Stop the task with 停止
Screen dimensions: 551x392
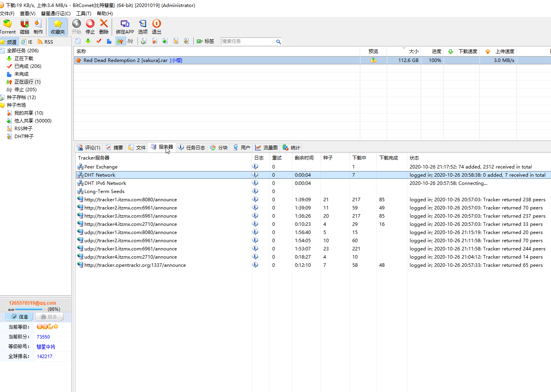click(x=90, y=27)
